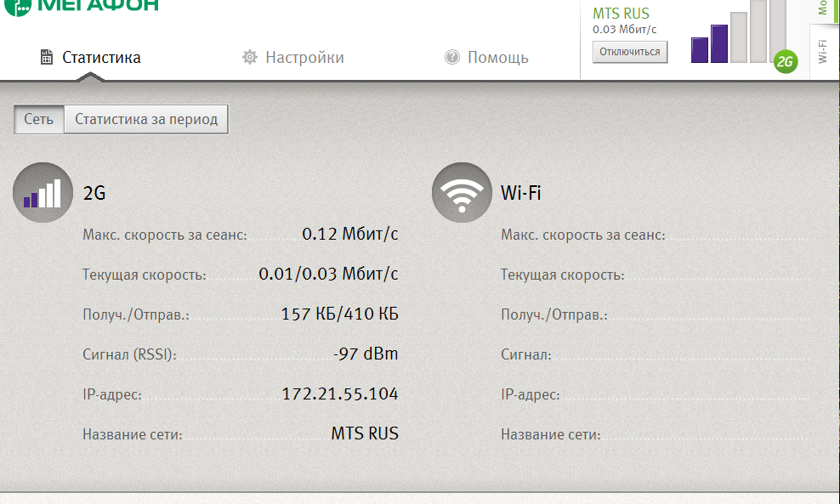Click the 2G label Получ./Отправ.

pos(136,315)
